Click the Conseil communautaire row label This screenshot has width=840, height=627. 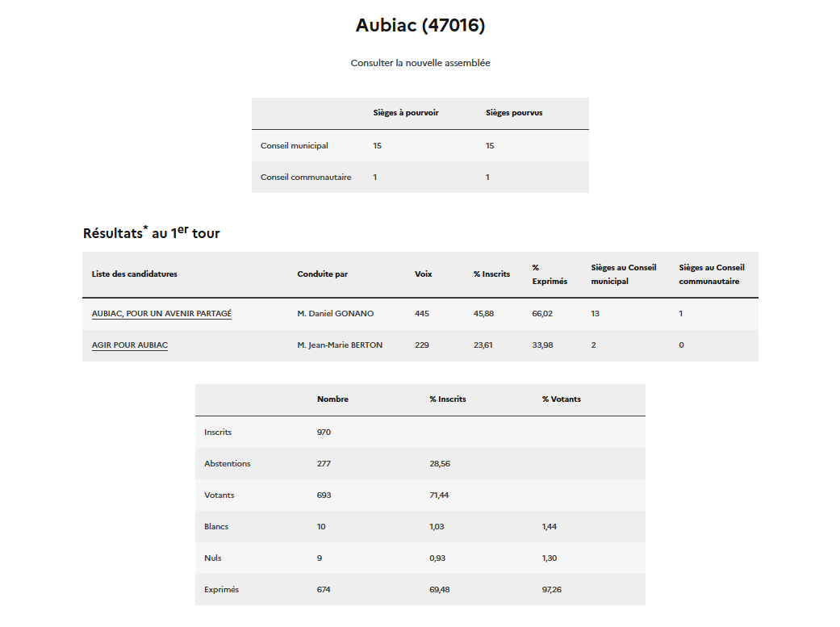(305, 177)
